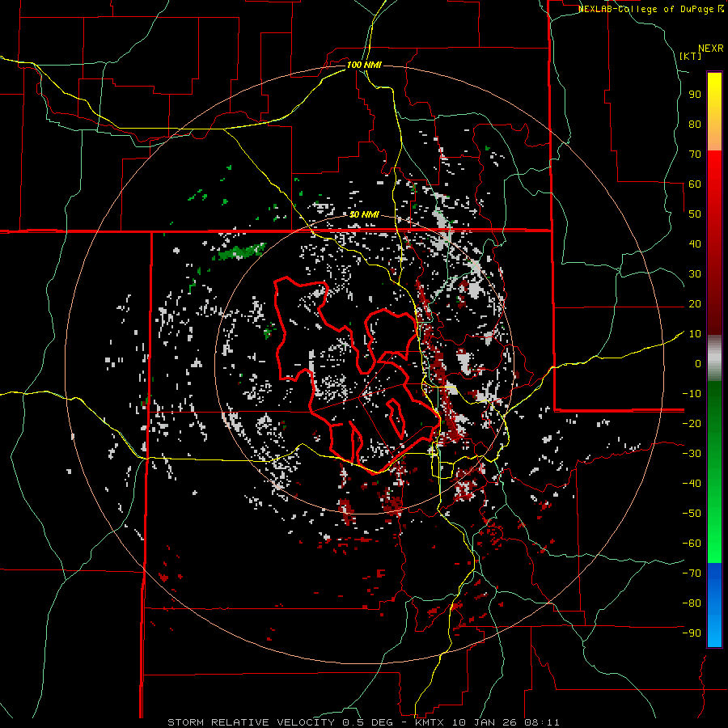Click the elongated bright green echo northwest of radar
The image size is (728, 728).
[241, 252]
